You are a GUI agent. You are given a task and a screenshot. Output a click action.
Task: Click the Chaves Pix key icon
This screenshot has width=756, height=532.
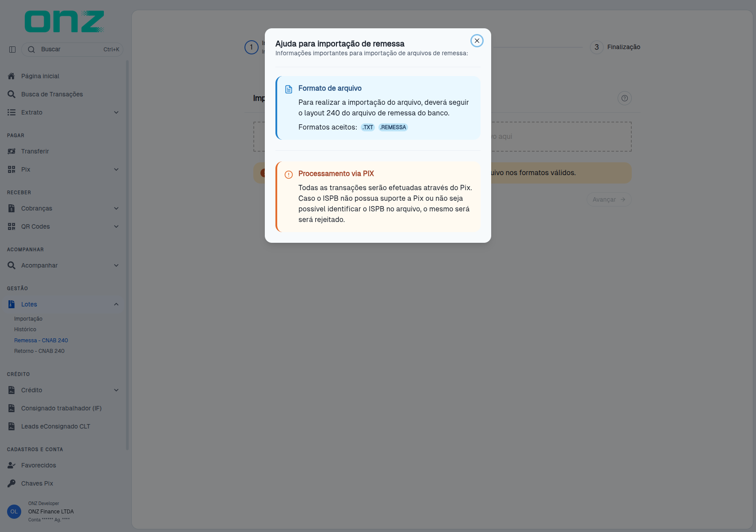11,483
